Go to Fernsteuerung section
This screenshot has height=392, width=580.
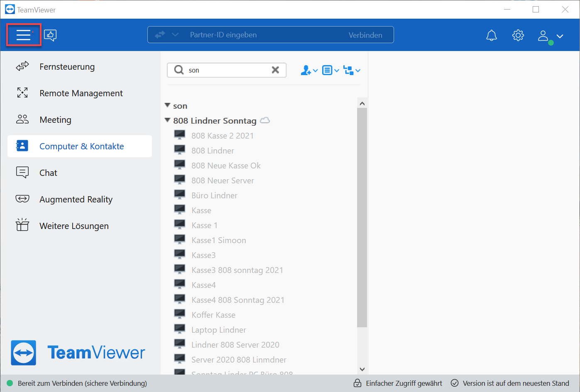[67, 67]
